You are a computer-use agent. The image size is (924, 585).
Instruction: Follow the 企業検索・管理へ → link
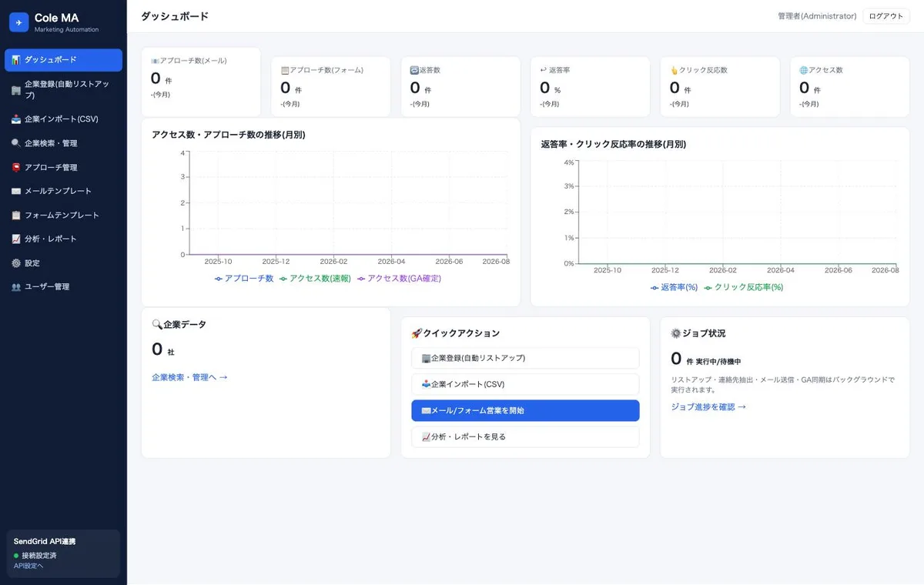pyautogui.click(x=189, y=377)
